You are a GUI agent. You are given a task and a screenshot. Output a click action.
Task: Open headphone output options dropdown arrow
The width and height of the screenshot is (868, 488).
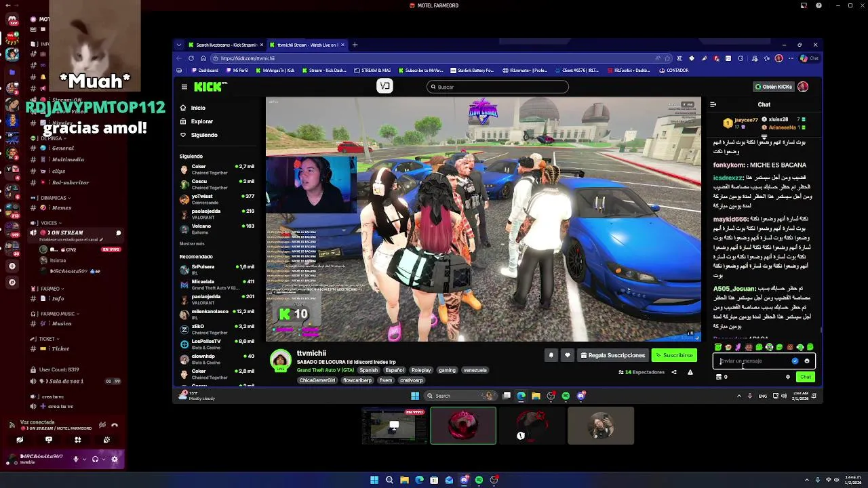[x=103, y=459]
